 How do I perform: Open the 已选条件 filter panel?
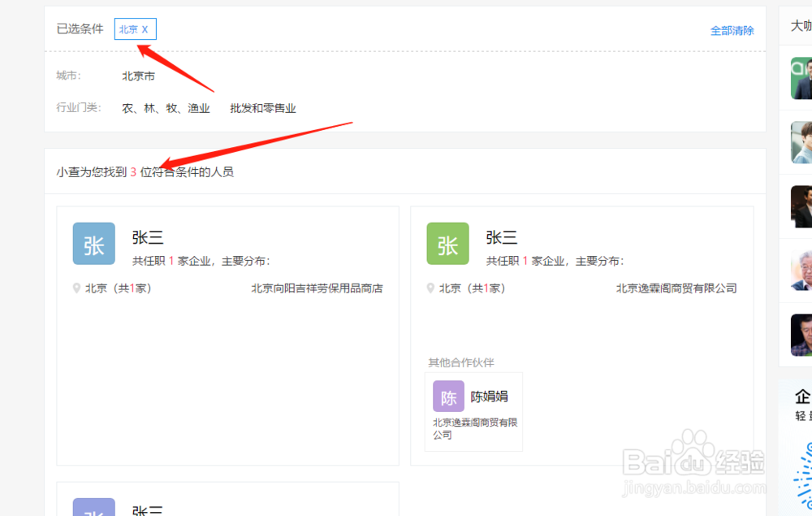click(x=80, y=28)
